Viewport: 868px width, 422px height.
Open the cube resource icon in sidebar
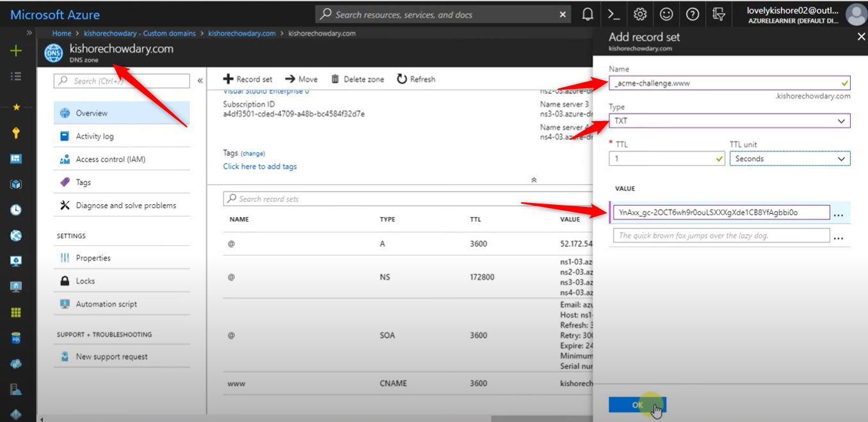pos(16,184)
